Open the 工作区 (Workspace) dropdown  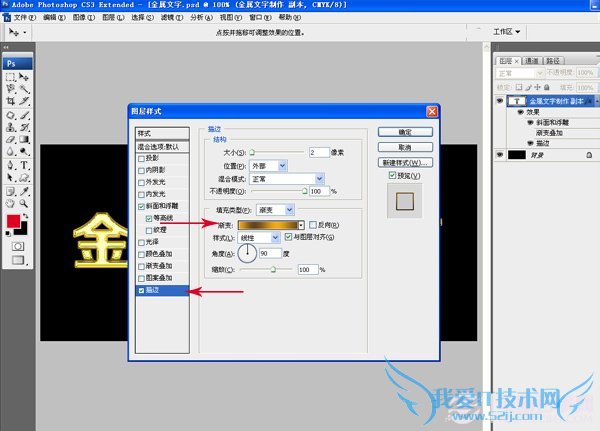click(506, 32)
